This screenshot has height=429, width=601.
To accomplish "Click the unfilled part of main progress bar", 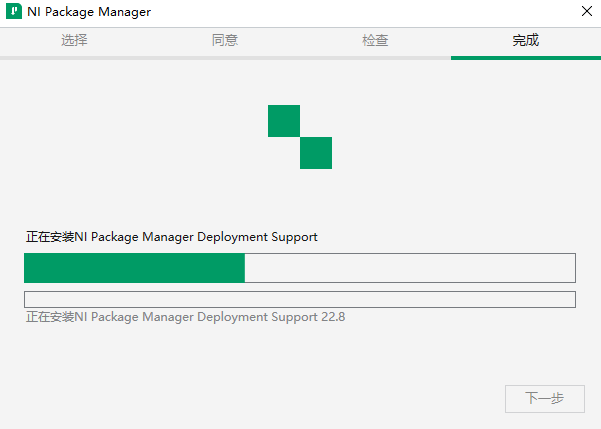I will pyautogui.click(x=410, y=268).
